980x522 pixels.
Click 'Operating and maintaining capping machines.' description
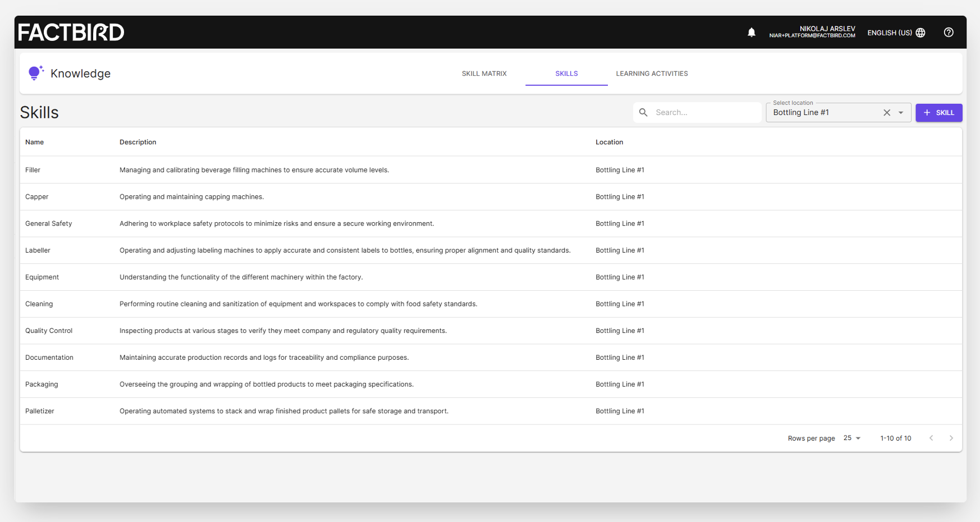191,196
